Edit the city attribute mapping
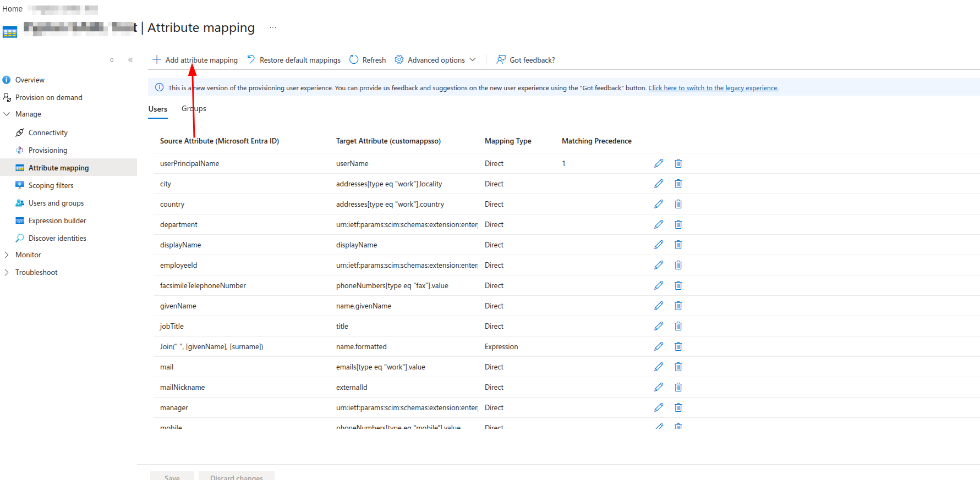 click(x=659, y=184)
